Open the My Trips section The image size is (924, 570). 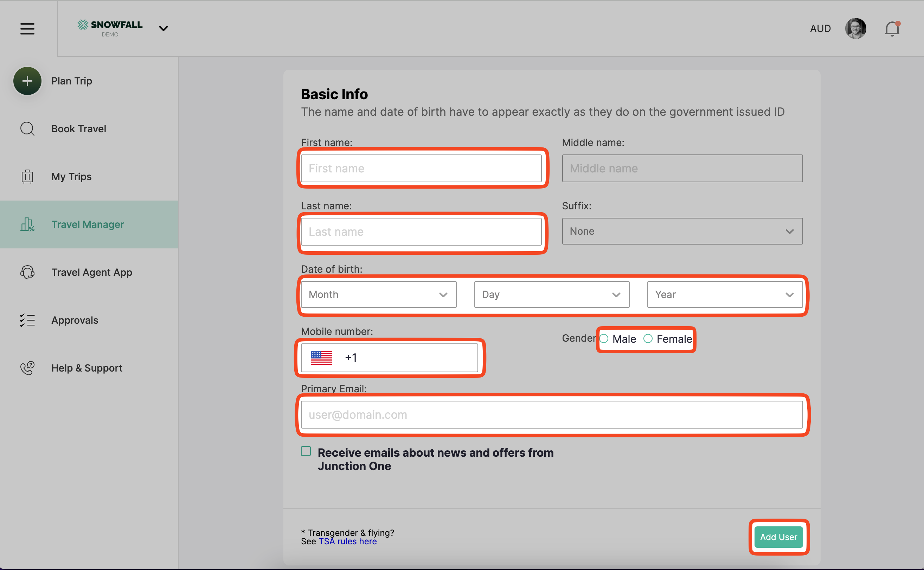tap(72, 176)
